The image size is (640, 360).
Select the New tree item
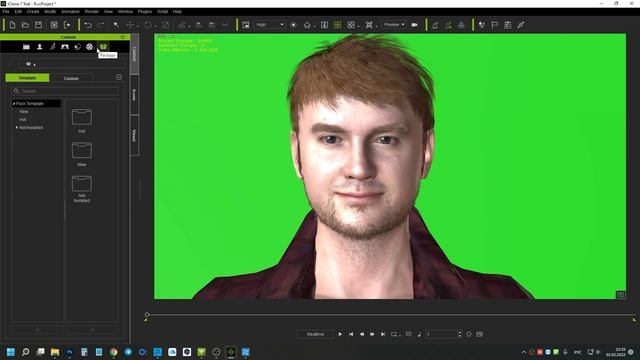pyautogui.click(x=24, y=112)
